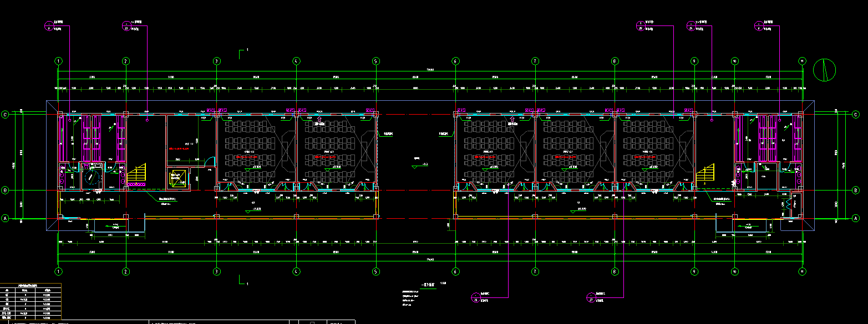Select grid bubble 11 in top row

coord(801,61)
